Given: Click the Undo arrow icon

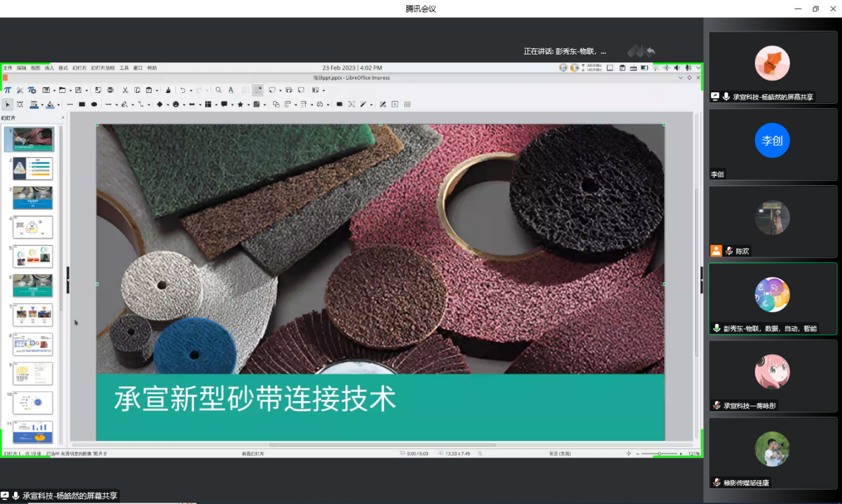Looking at the screenshot, I should 183,90.
